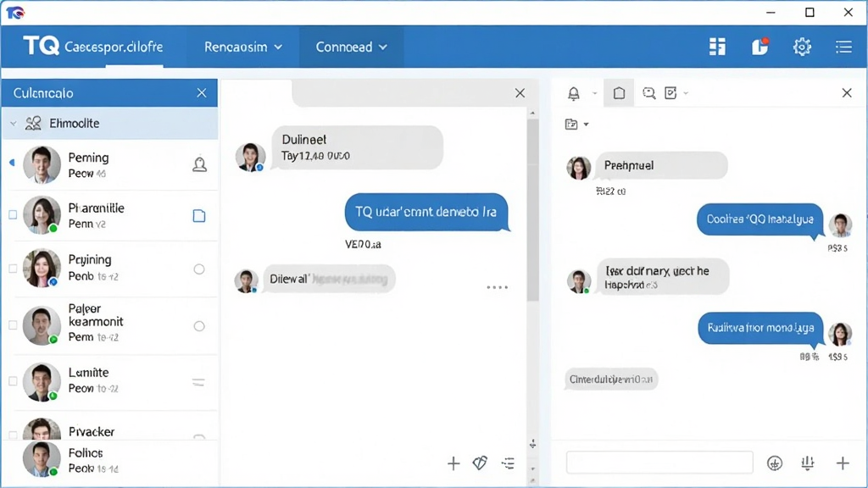
Task: Open the notifications icon with red dot
Action: click(x=760, y=47)
